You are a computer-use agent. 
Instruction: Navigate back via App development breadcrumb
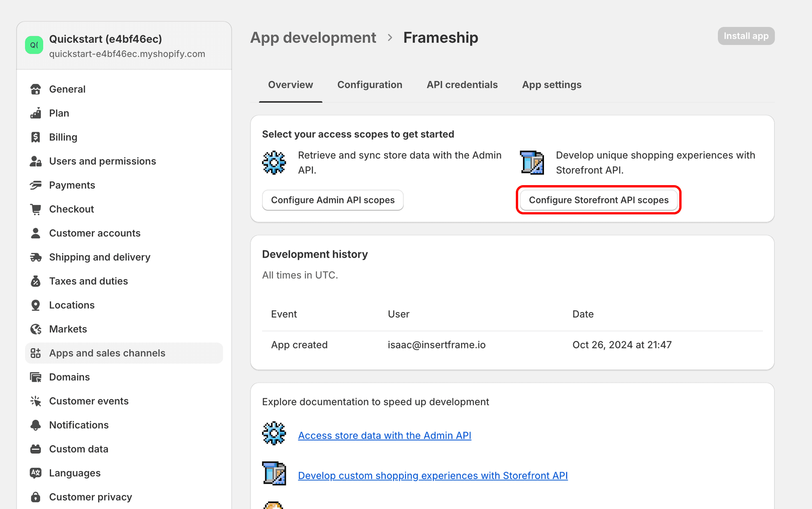point(313,37)
